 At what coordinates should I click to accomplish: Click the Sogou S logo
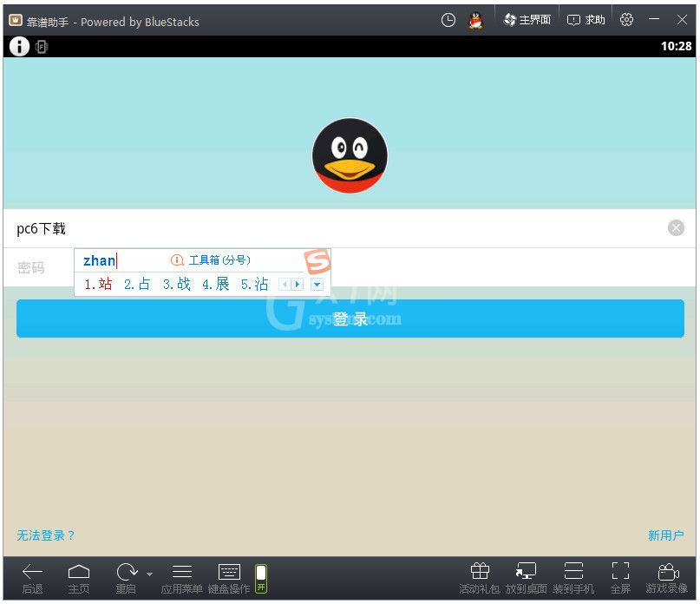pyautogui.click(x=317, y=261)
